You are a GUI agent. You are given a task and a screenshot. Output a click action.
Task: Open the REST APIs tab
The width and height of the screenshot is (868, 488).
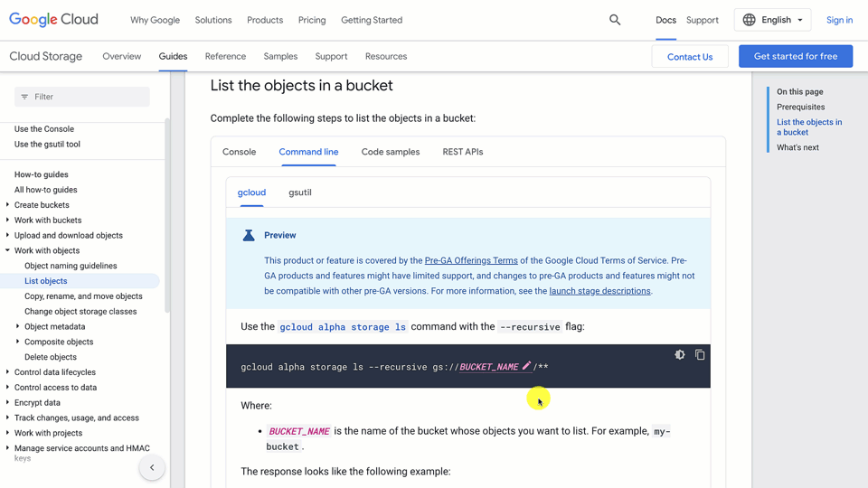(463, 152)
